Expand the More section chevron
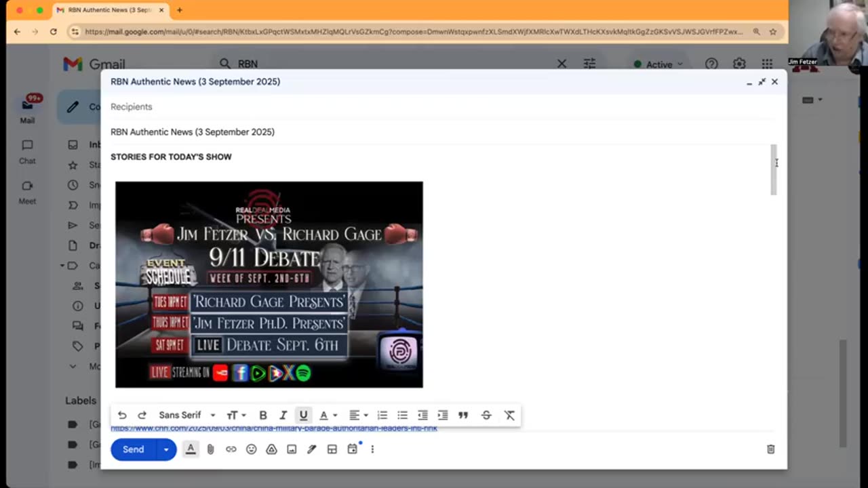868x488 pixels. [73, 366]
